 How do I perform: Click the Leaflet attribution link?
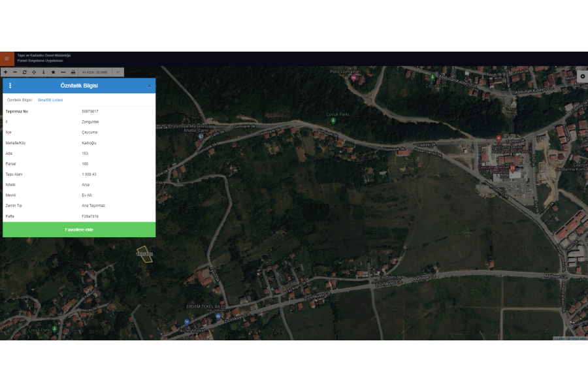tap(559, 338)
